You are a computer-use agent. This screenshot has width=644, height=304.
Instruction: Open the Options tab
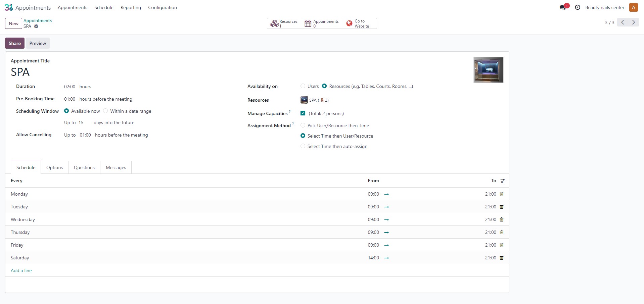point(54,167)
